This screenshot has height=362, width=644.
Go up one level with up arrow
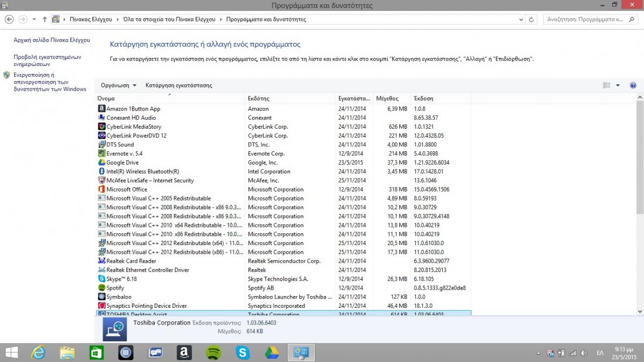tap(45, 19)
